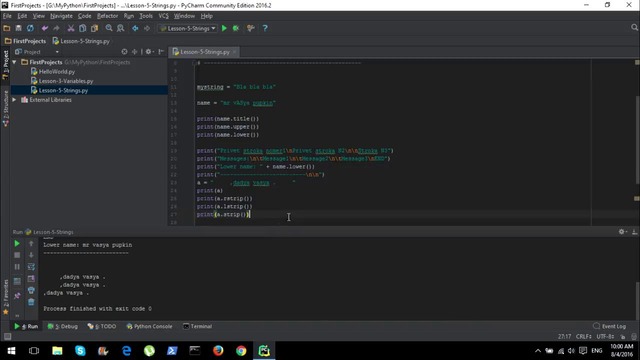This screenshot has width=640, height=360.
Task: Switch to the Debug tool window tab
Action: pos(62,326)
